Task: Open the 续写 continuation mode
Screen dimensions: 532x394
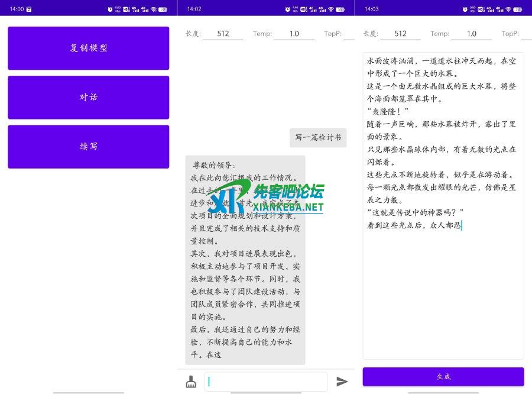Action: 89,147
